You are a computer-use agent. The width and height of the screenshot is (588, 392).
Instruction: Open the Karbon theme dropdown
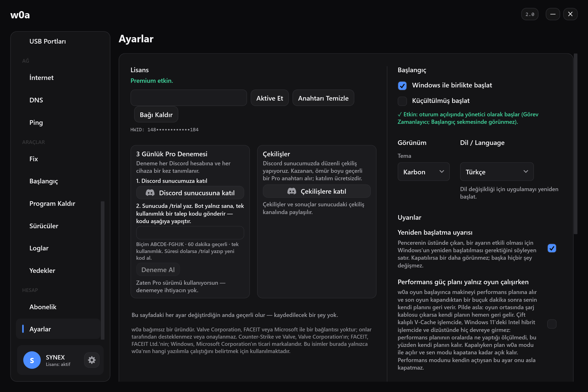pyautogui.click(x=423, y=172)
